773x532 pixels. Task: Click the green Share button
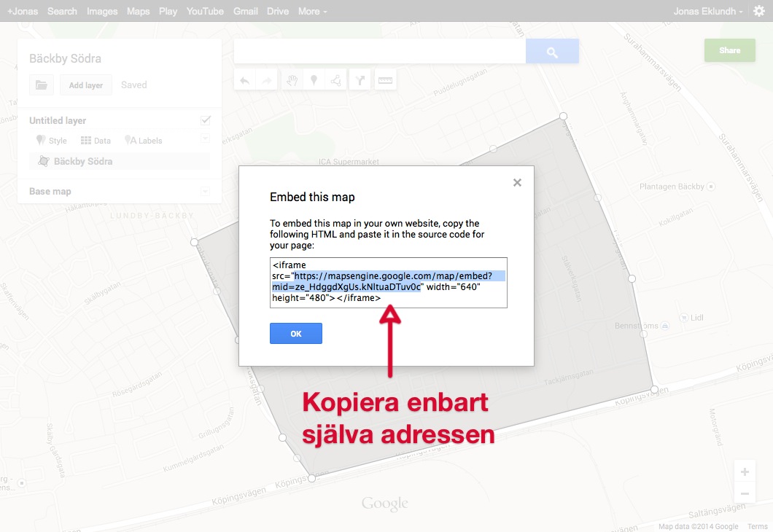tap(730, 50)
